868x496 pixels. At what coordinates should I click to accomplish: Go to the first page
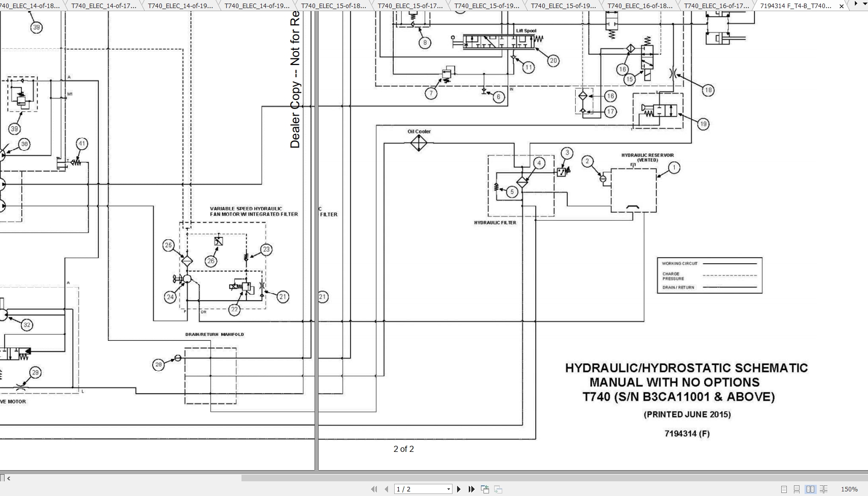[x=374, y=489]
